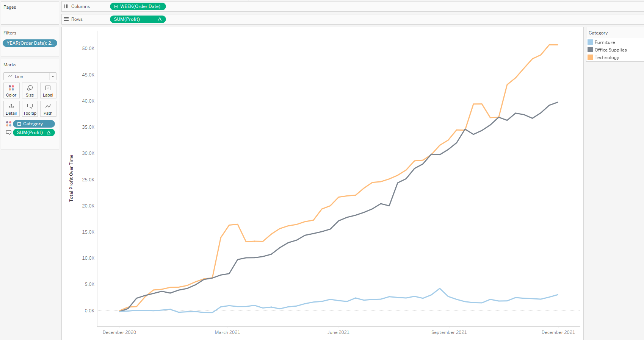Click the Columns shelf label

click(80, 6)
